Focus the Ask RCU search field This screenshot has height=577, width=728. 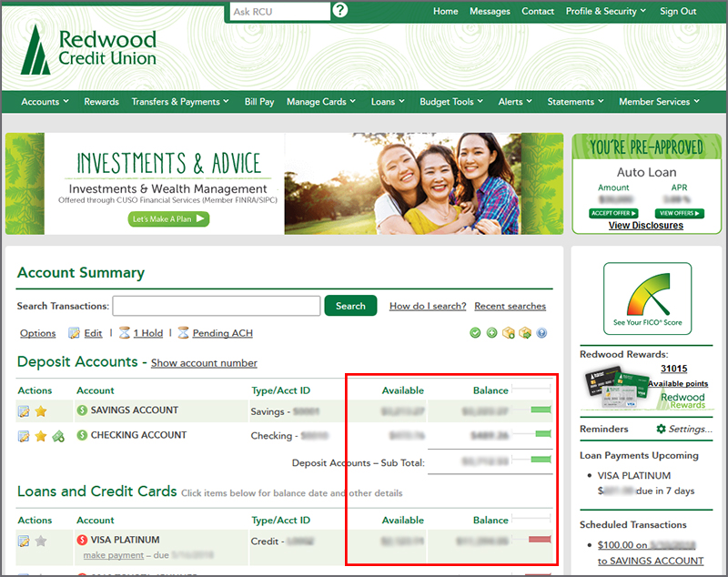pos(280,12)
